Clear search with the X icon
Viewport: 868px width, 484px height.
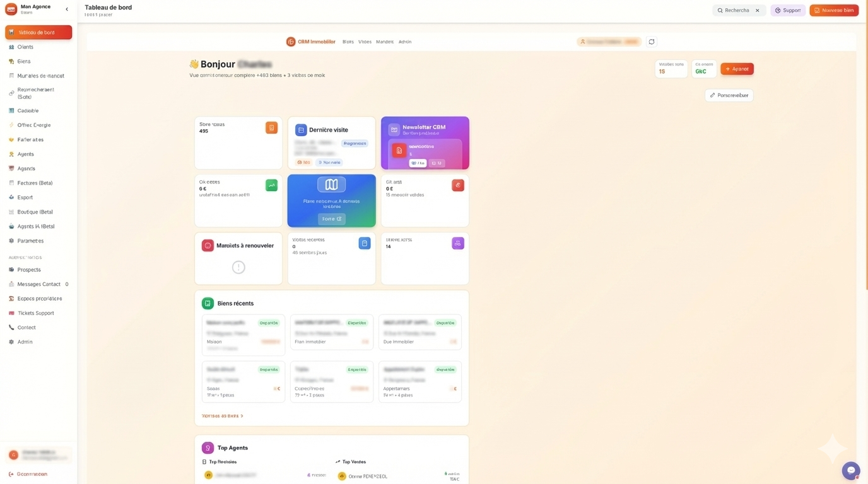758,11
